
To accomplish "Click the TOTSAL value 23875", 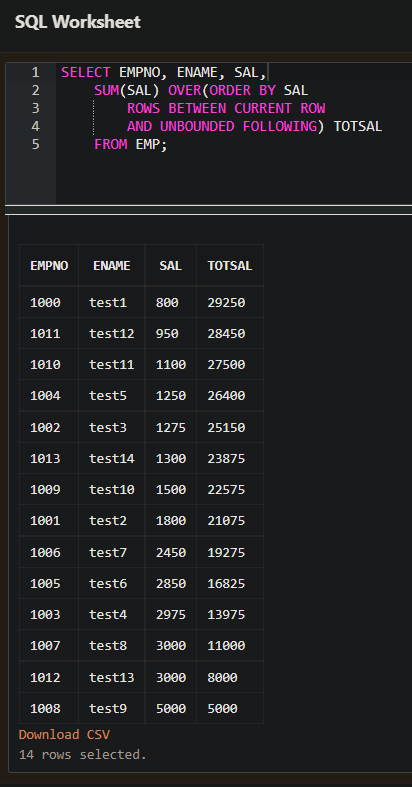I will [230, 458].
